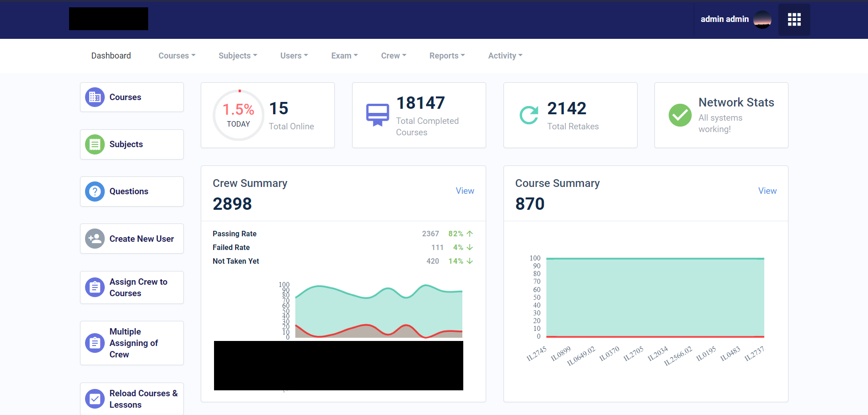Click the Courses building icon in sidebar

coord(95,97)
